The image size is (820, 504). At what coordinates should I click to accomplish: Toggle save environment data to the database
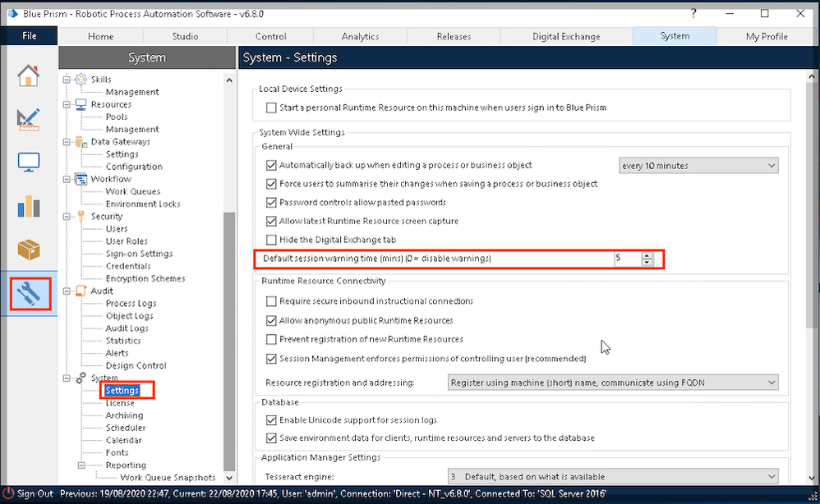point(271,438)
